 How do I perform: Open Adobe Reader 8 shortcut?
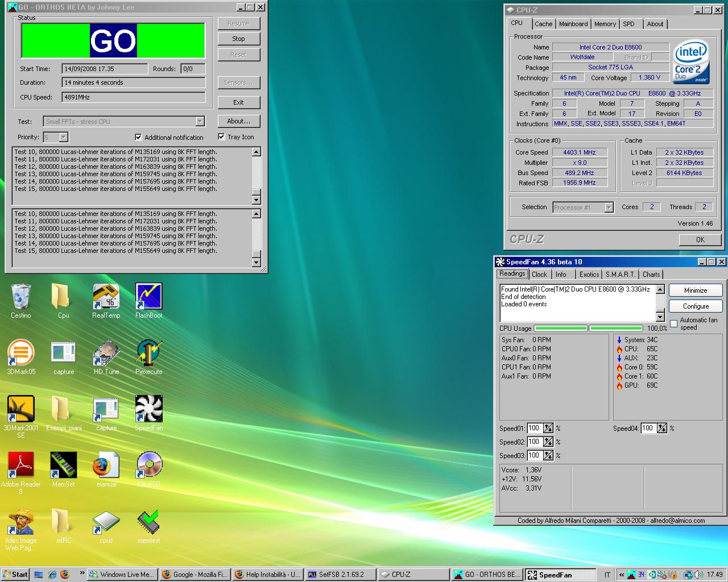point(20,465)
